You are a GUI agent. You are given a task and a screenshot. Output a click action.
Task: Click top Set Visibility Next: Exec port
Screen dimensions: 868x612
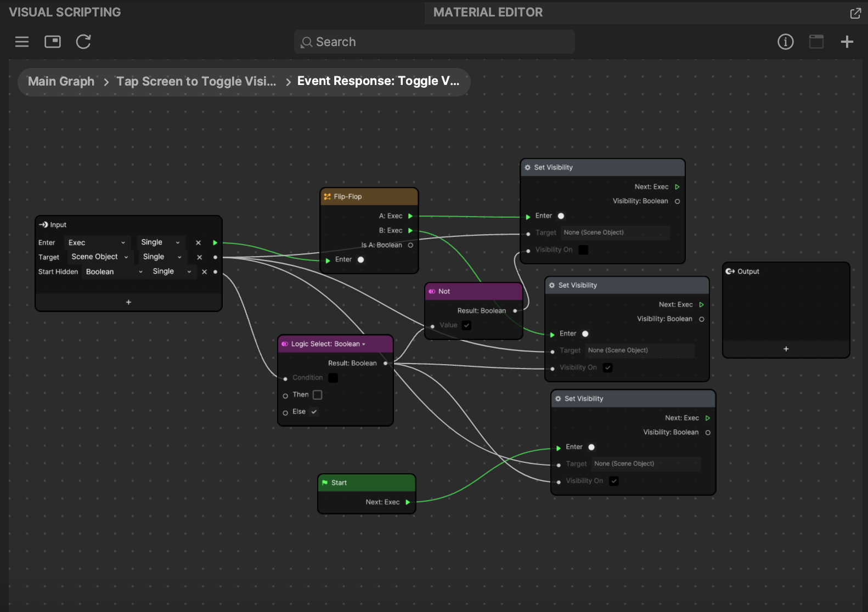pos(677,187)
